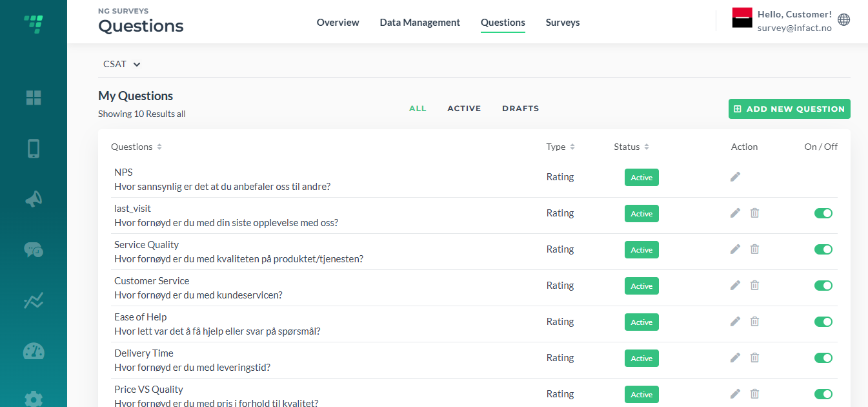
Task: Sort by the Type column arrows
Action: click(x=572, y=147)
